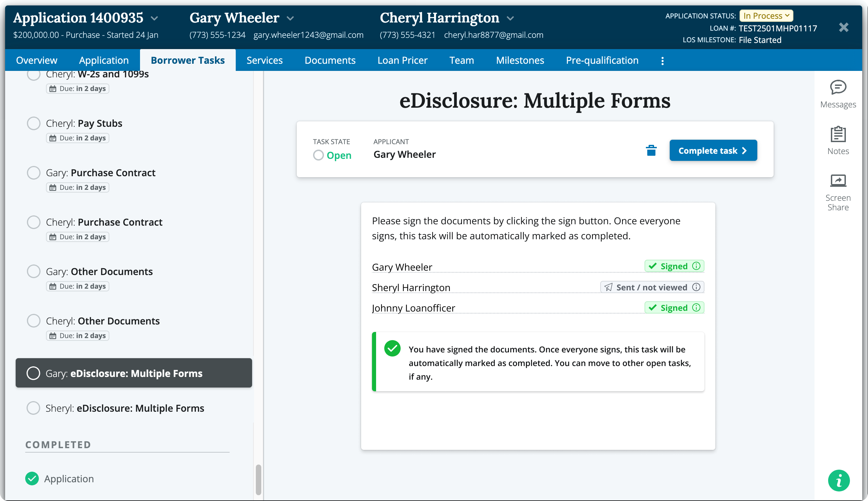The image size is (868, 501).
Task: Select Sheryl eDisclosure: Multiple Forms task
Action: point(125,408)
